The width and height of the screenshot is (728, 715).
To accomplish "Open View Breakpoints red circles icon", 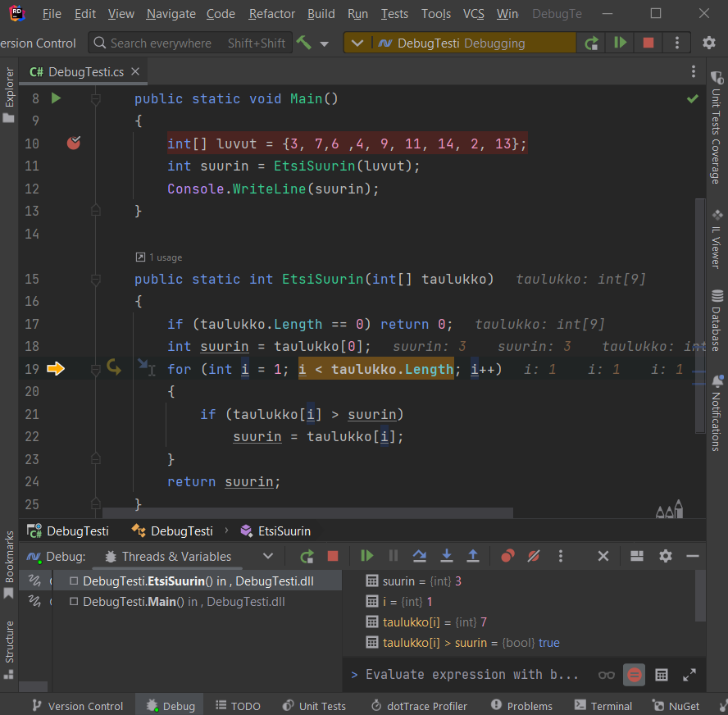I will (507, 556).
